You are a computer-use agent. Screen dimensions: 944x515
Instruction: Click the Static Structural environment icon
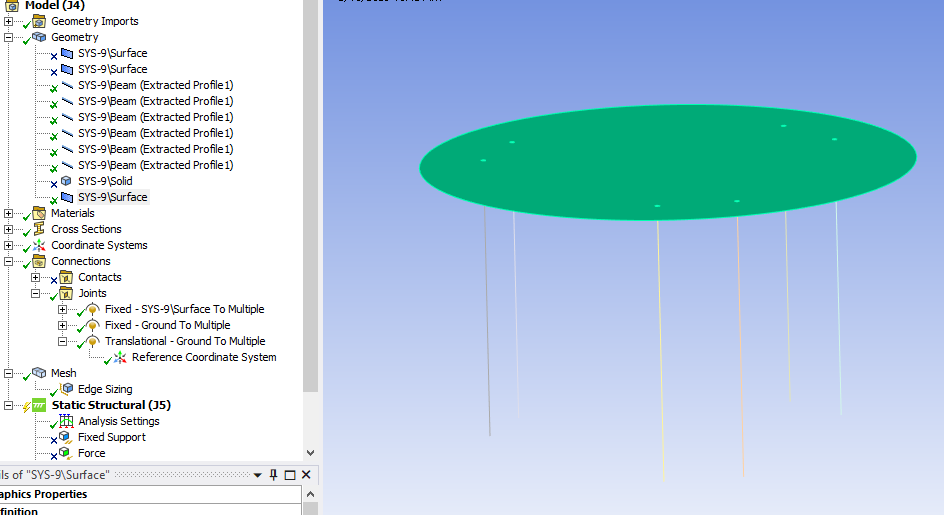pyautogui.click(x=39, y=405)
